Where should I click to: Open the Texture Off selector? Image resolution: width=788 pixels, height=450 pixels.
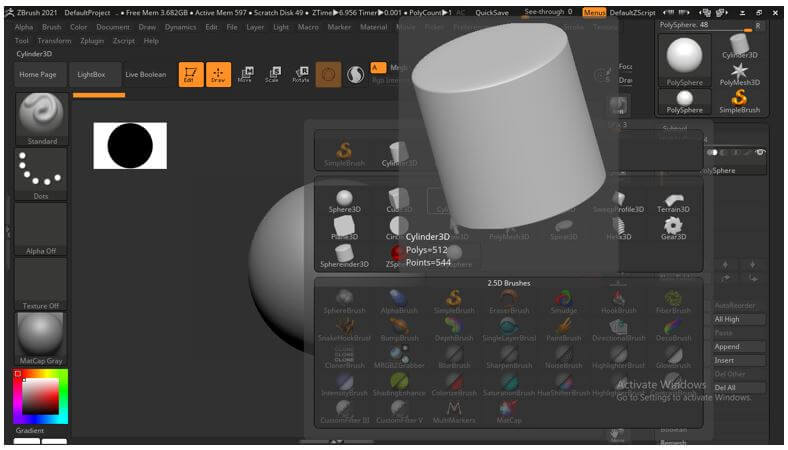tap(41, 284)
